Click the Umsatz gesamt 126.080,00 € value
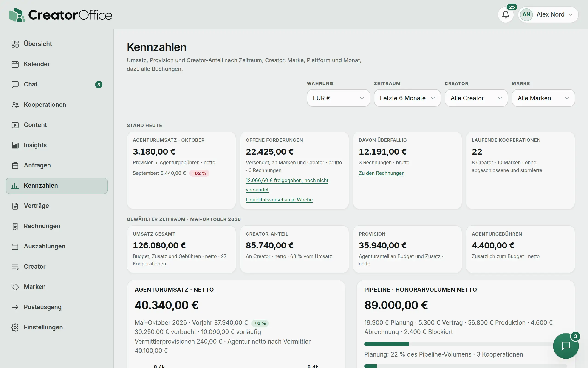 coord(159,245)
